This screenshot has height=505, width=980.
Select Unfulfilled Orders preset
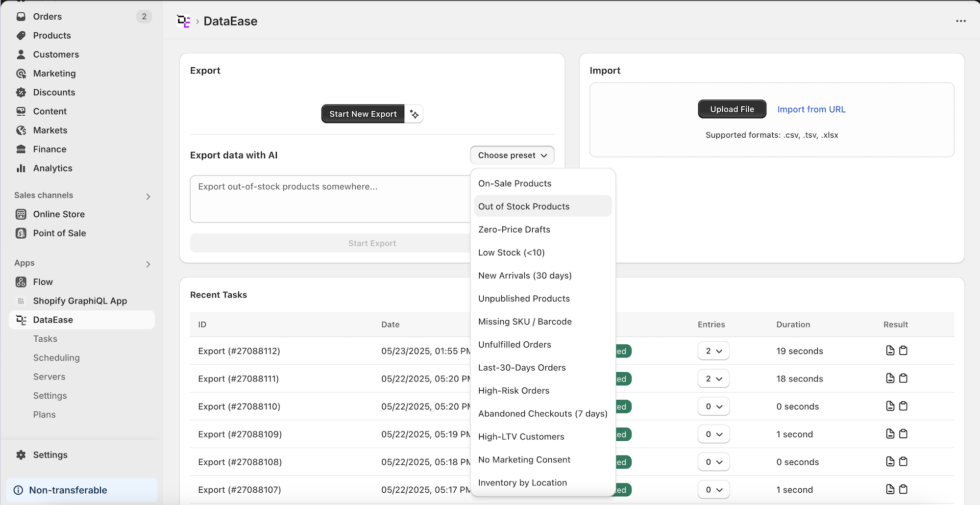click(x=543, y=345)
